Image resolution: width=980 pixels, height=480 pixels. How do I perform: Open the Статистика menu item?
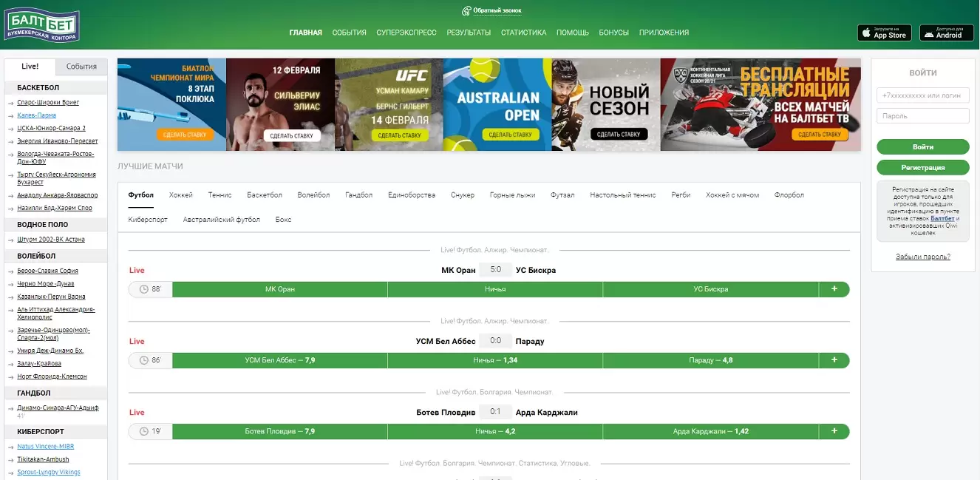click(524, 33)
